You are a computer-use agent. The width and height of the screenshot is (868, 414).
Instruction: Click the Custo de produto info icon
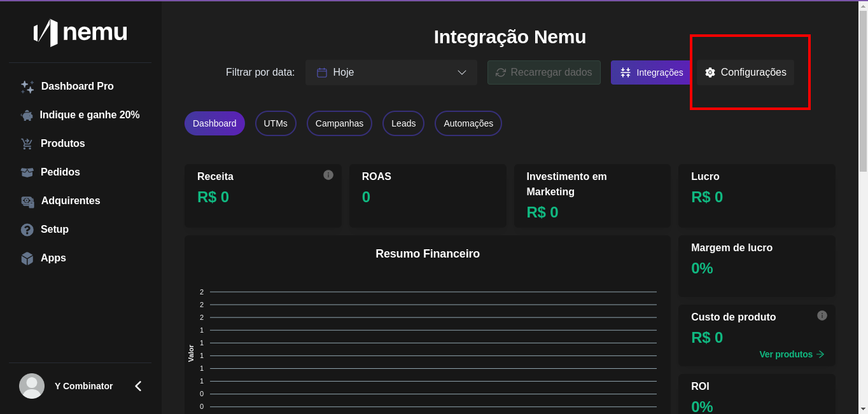click(x=822, y=315)
